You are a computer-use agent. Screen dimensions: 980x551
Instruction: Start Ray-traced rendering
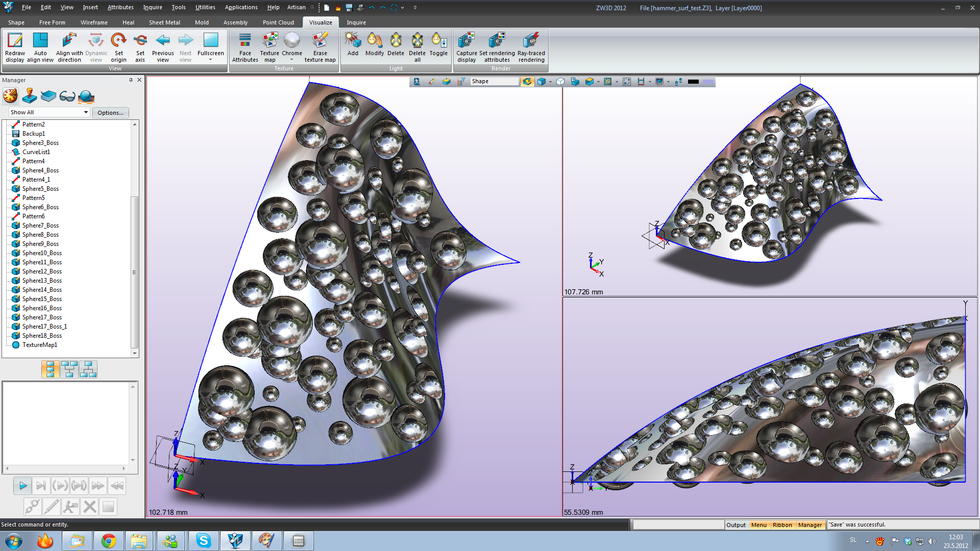531,41
